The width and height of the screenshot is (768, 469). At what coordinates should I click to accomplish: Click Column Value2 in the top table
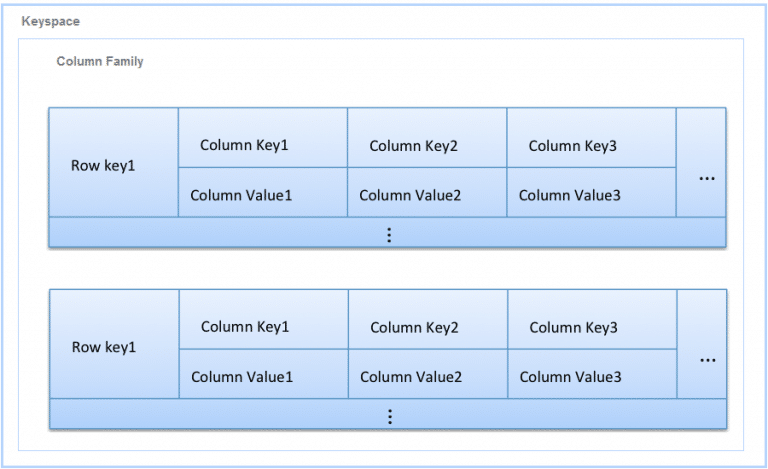(x=410, y=195)
